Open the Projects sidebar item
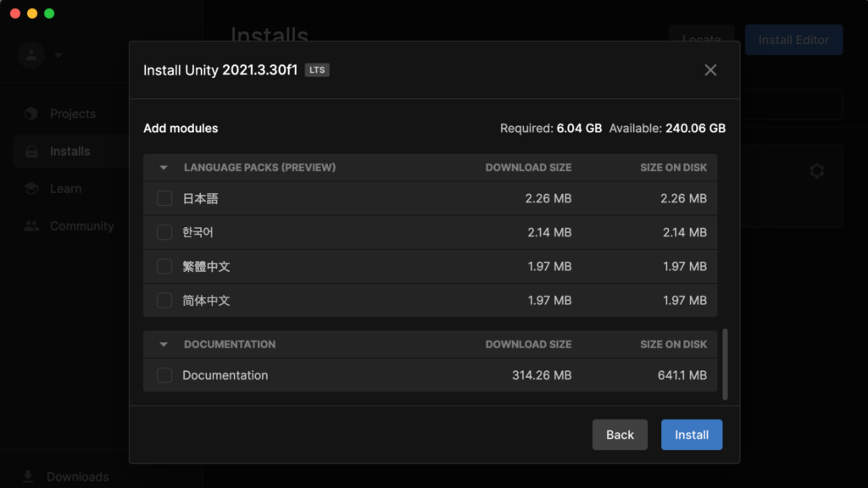The image size is (868, 488). (71, 114)
